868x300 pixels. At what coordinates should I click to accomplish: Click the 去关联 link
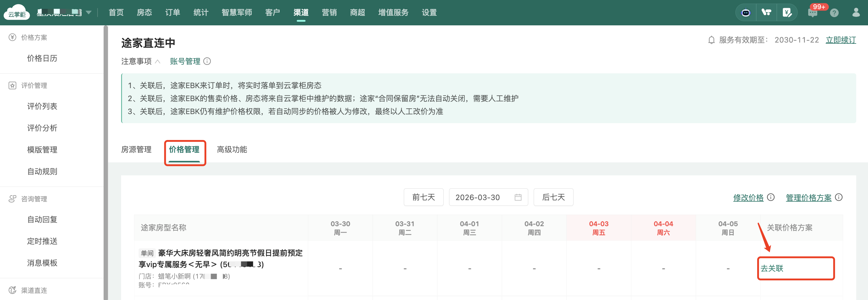[772, 268]
